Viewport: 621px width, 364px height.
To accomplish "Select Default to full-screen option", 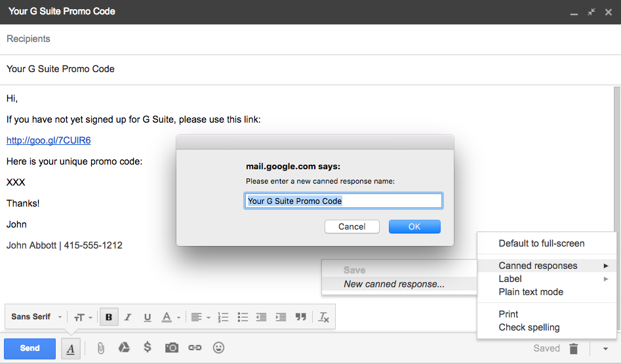I will coord(546,243).
